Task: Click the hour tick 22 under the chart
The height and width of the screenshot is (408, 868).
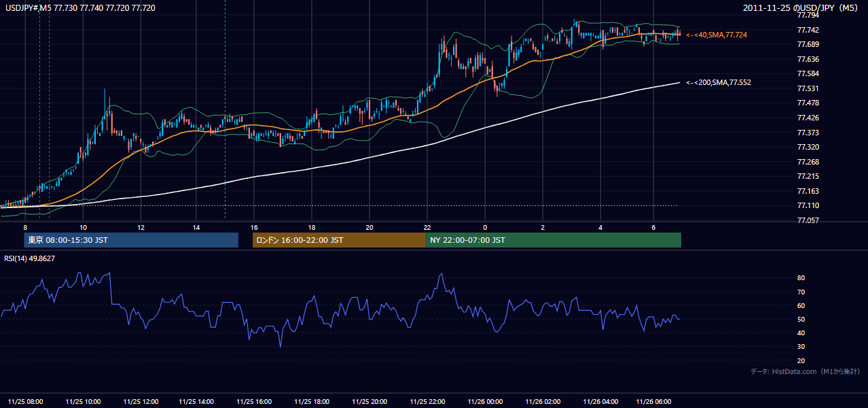Action: click(427, 227)
